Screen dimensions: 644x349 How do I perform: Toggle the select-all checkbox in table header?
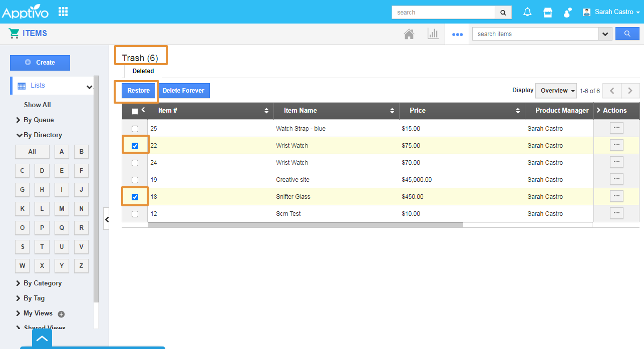point(135,111)
